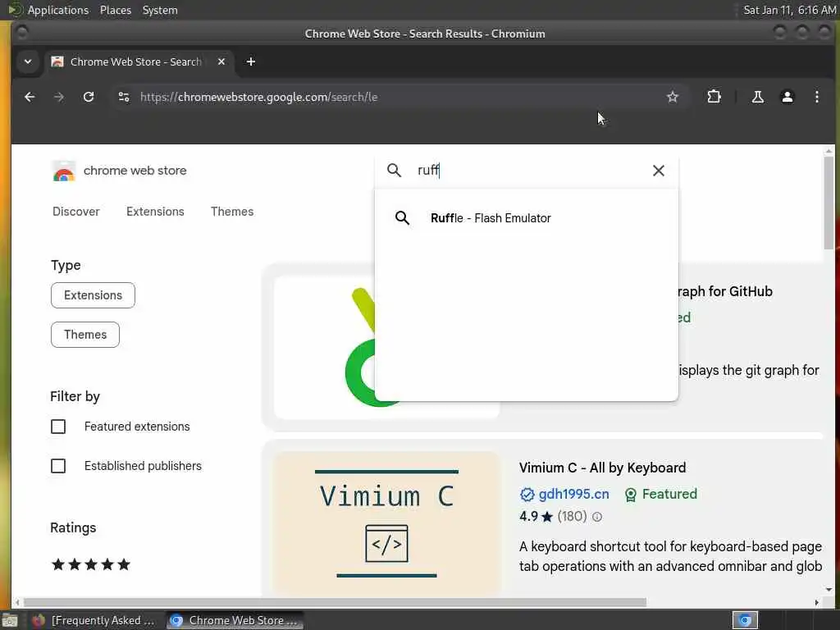Open site information icon in address bar

(124, 97)
